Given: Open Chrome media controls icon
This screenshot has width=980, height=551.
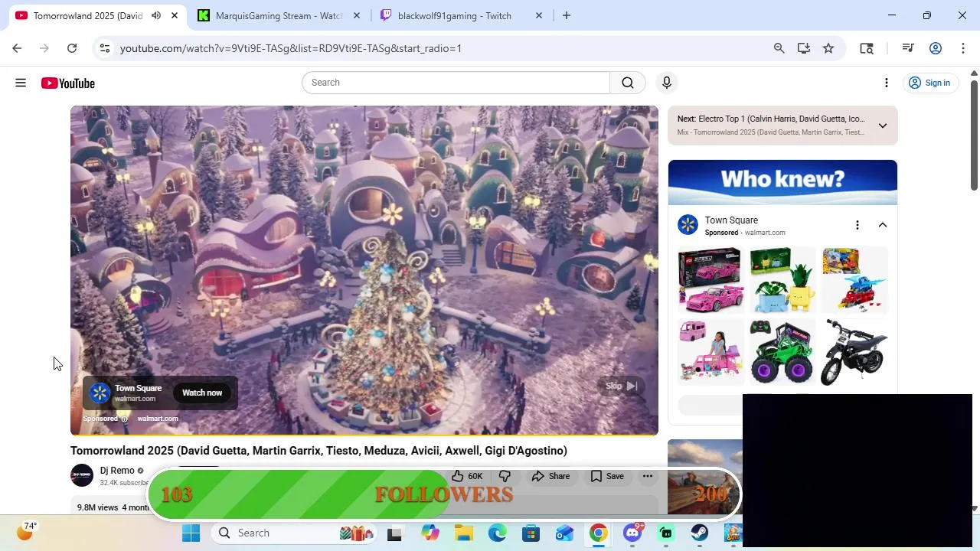Looking at the screenshot, I should (908, 48).
